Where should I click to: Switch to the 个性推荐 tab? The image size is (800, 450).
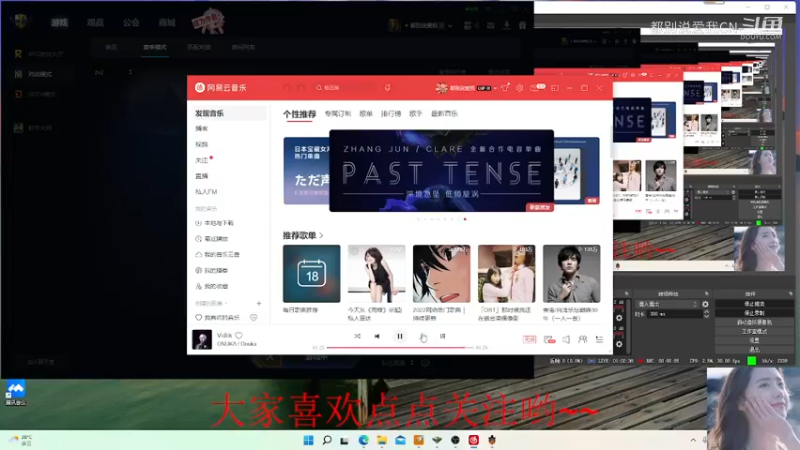(299, 114)
